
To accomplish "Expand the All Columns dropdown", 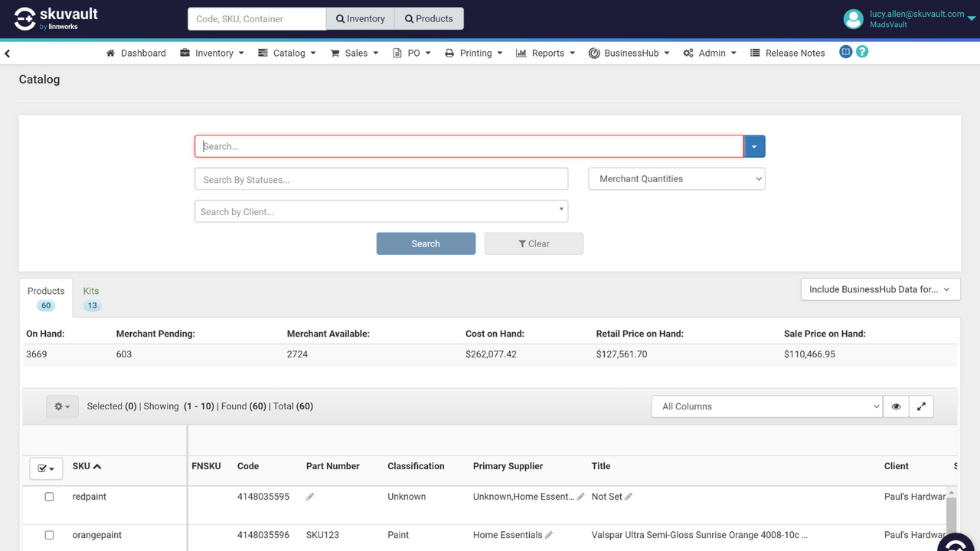I will (x=766, y=406).
